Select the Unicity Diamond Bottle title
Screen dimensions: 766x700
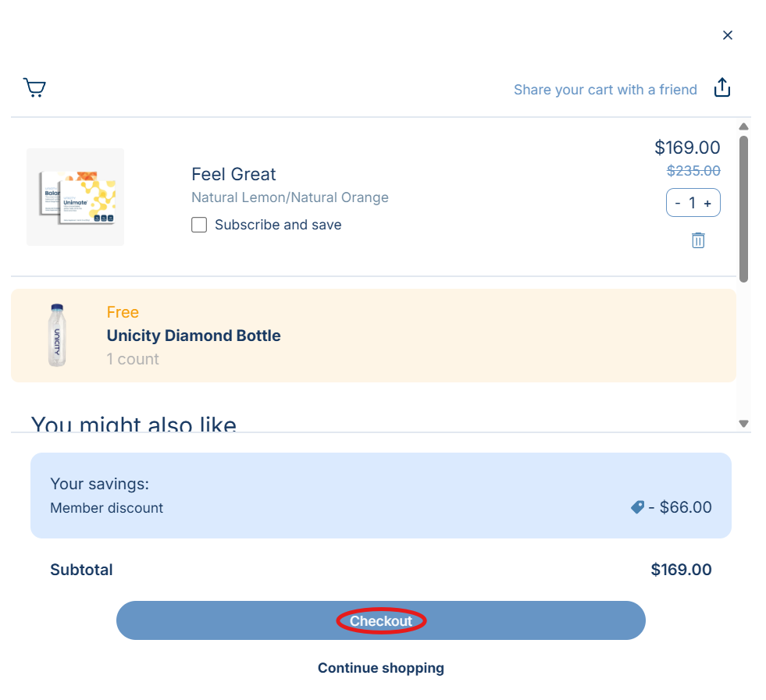point(194,336)
